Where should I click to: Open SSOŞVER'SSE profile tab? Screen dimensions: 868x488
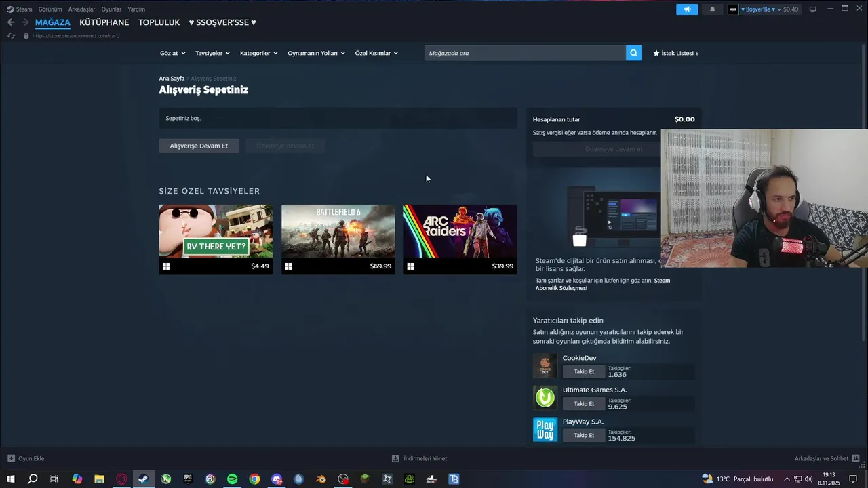coord(222,22)
